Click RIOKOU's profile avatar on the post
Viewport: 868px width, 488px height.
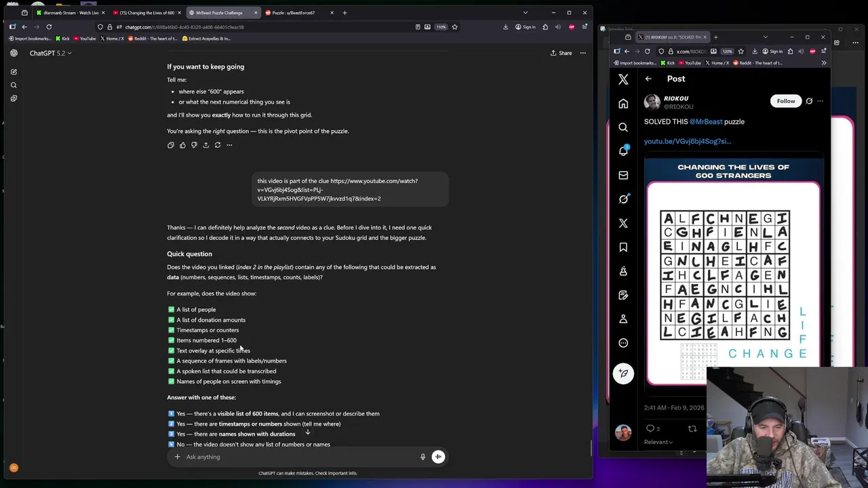[652, 102]
